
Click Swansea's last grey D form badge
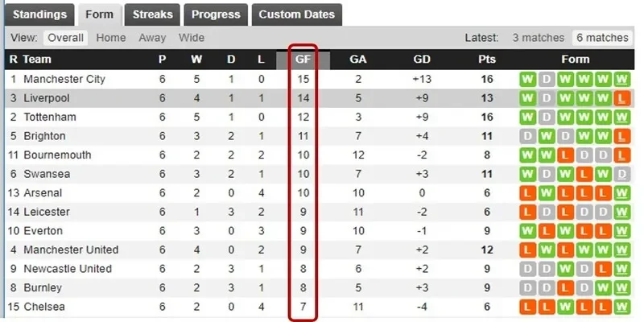click(621, 174)
